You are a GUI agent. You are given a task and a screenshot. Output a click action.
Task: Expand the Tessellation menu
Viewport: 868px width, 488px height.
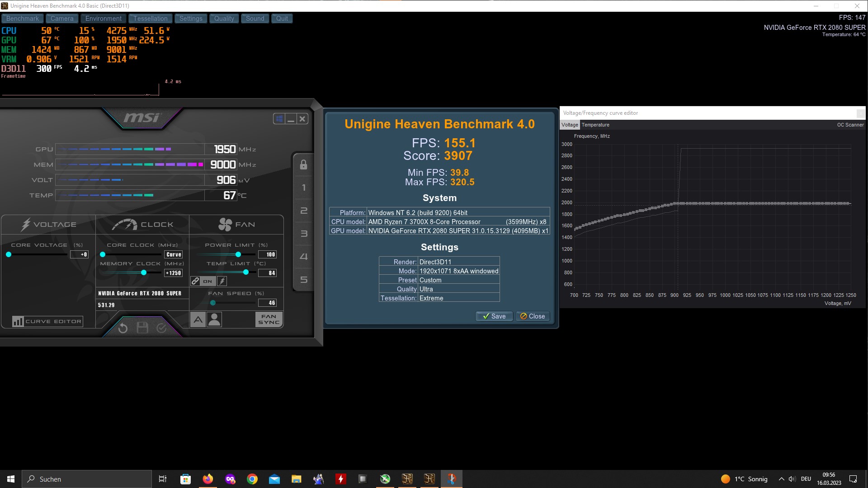150,19
